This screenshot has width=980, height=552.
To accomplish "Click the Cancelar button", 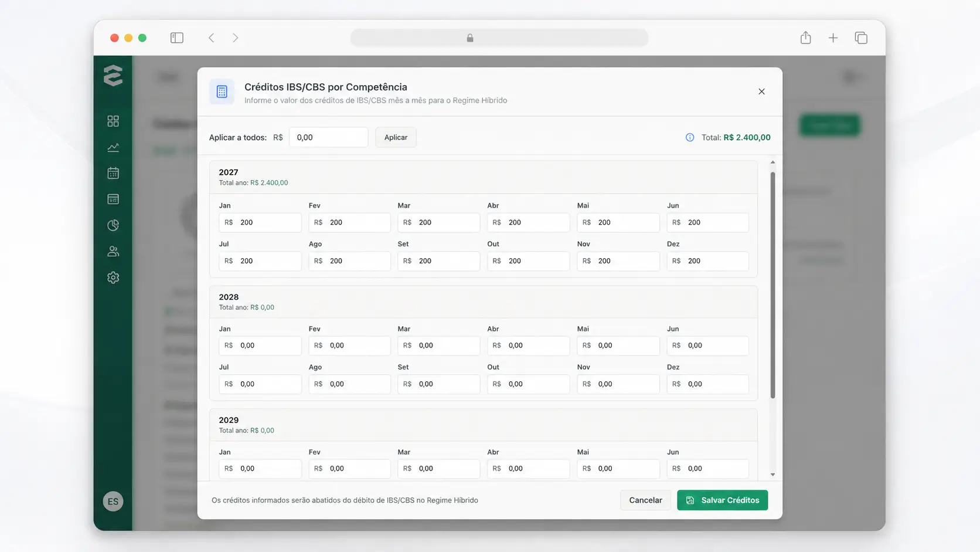I will coord(645,500).
